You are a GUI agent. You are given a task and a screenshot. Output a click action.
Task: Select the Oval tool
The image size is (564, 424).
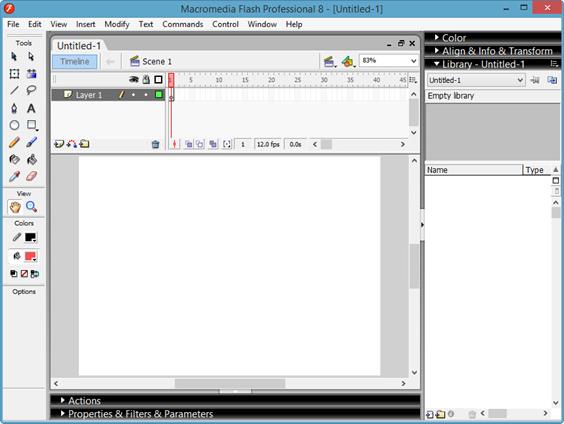point(14,125)
